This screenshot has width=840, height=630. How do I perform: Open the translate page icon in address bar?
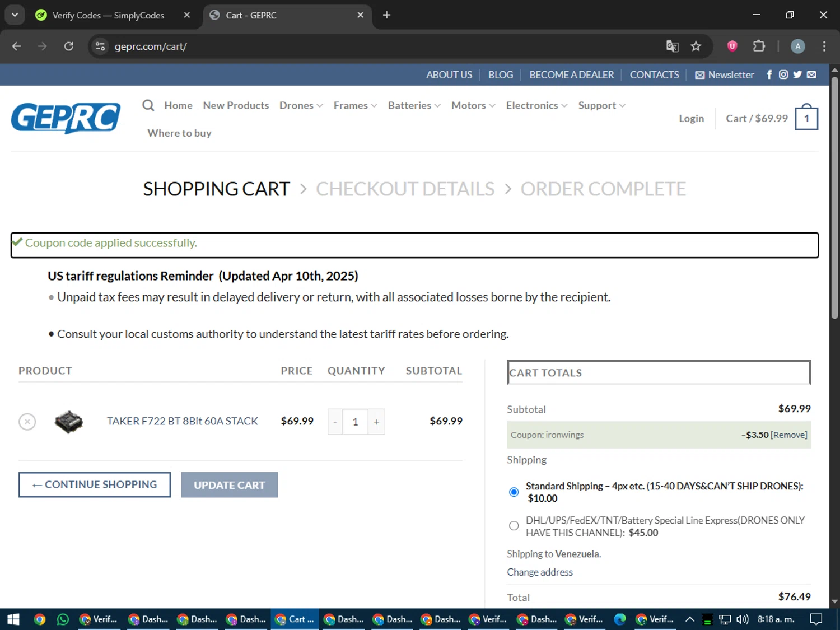pyautogui.click(x=672, y=46)
